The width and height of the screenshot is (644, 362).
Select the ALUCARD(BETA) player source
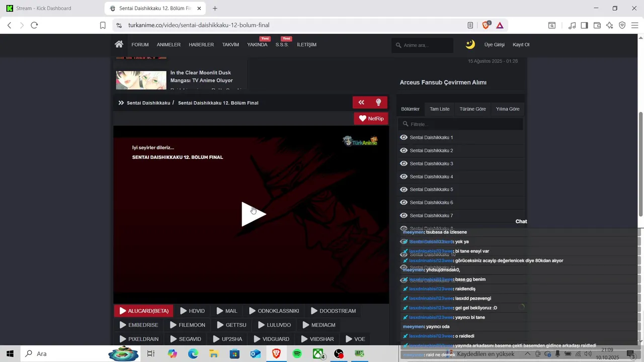[x=144, y=311]
